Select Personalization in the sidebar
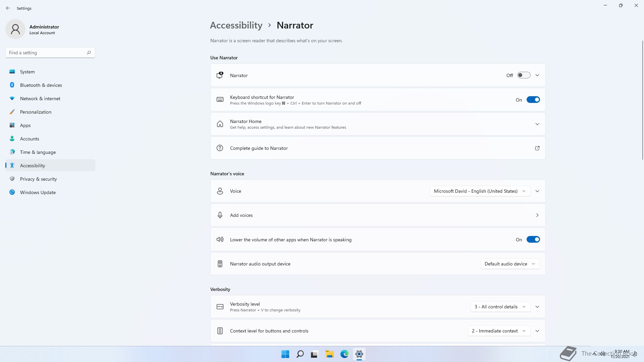The image size is (644, 362). click(x=50, y=112)
